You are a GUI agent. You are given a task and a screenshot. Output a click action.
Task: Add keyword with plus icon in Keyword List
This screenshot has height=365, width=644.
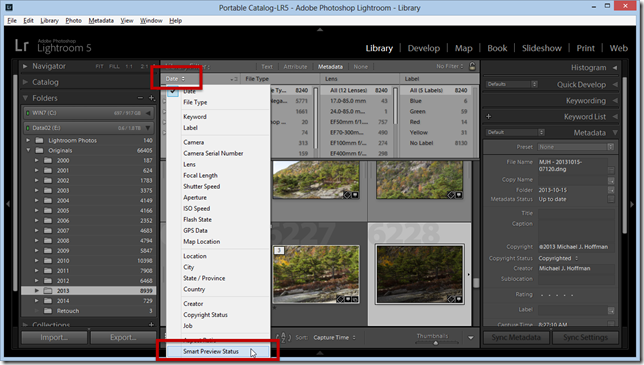point(488,117)
